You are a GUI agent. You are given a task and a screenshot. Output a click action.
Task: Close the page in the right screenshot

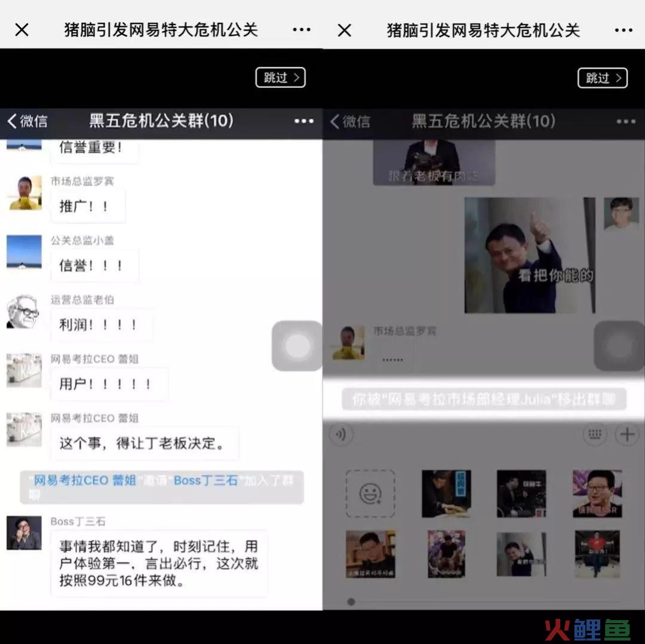point(345,30)
